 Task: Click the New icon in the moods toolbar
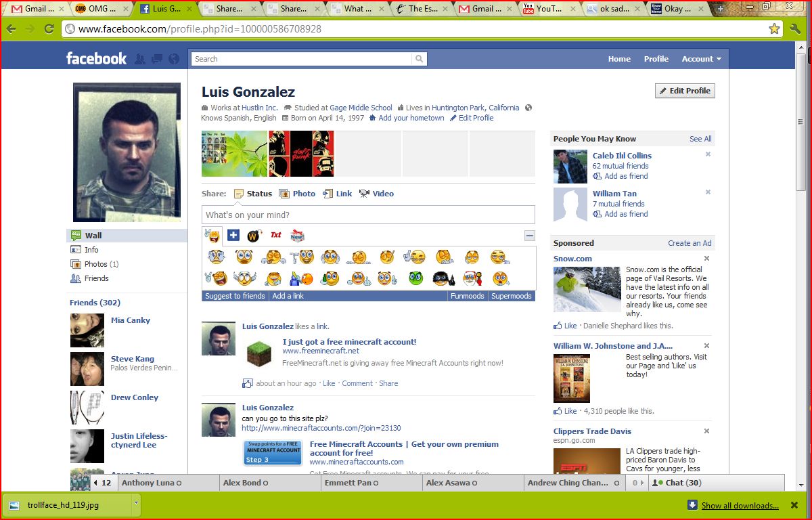(297, 236)
